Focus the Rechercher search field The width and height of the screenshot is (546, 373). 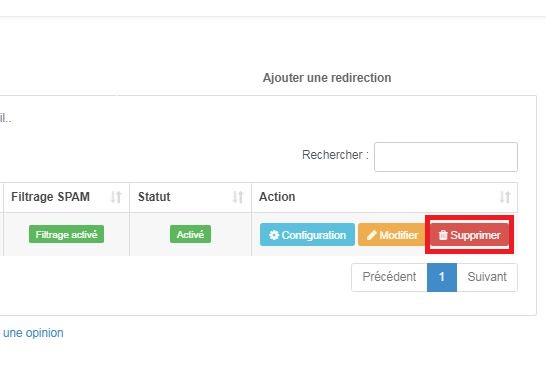click(446, 157)
